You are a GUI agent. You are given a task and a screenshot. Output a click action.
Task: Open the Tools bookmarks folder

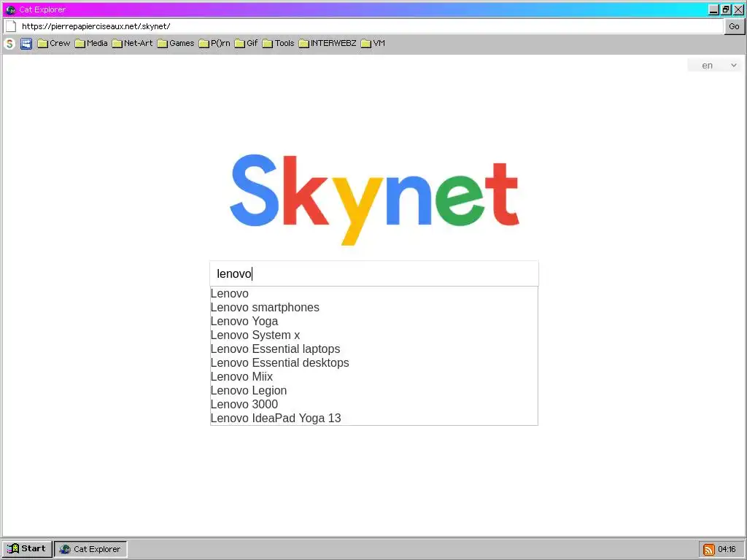tap(278, 43)
